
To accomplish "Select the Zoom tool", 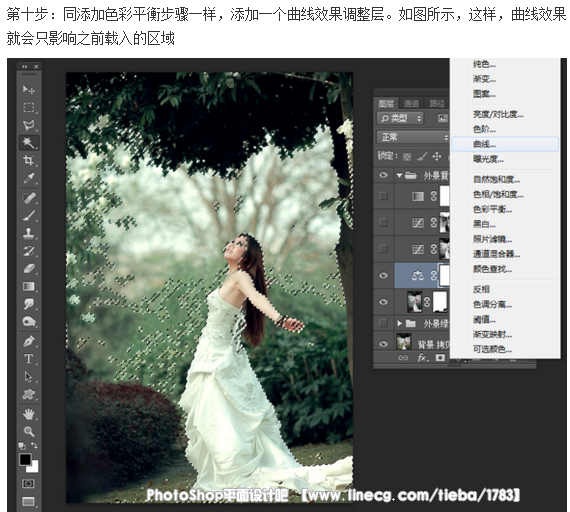I will 28,432.
